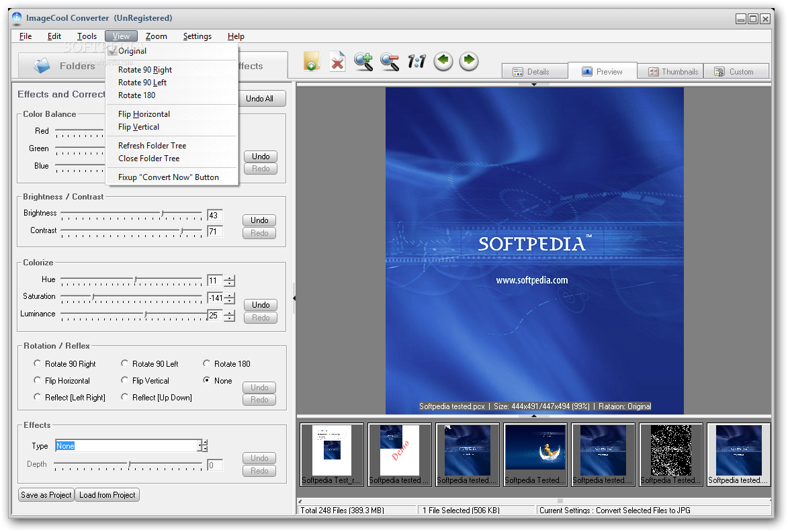The height and width of the screenshot is (532, 788).
Task: Select the black and white noise thumbnail
Action: pyautogui.click(x=671, y=455)
